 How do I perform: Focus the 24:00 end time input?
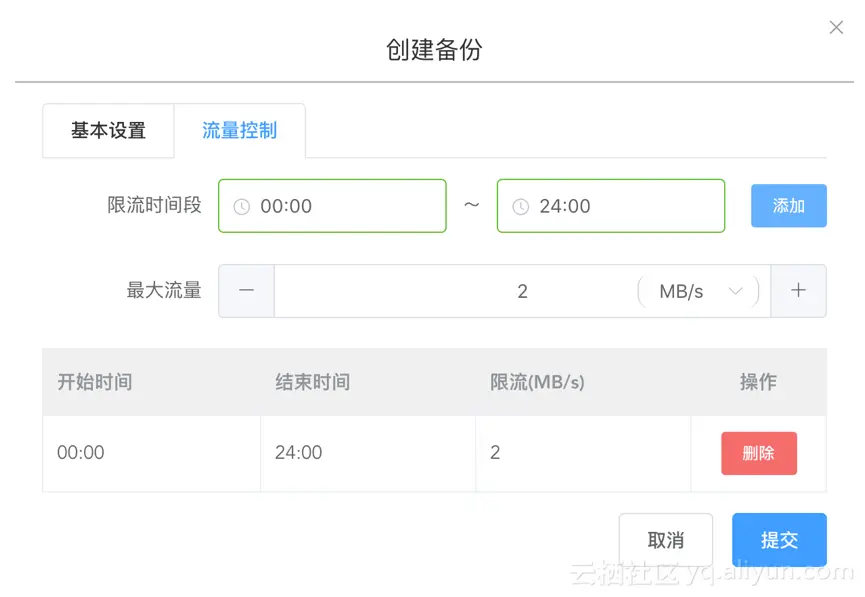pos(620,207)
